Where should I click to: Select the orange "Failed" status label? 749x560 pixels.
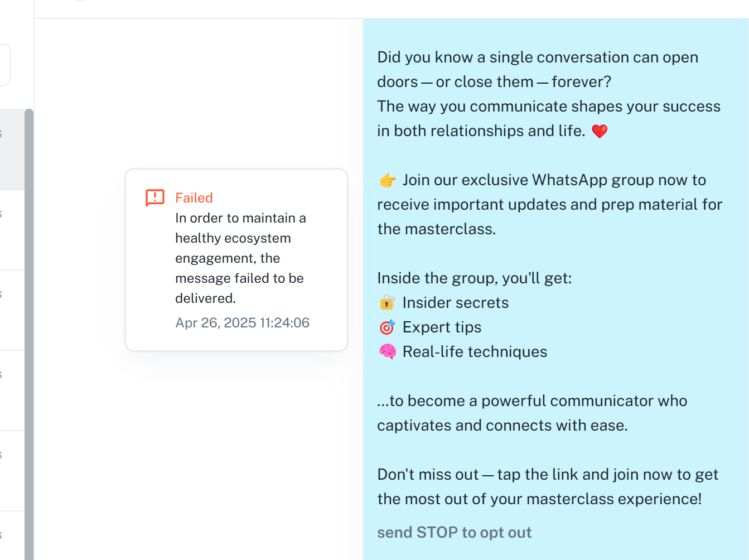tap(194, 198)
